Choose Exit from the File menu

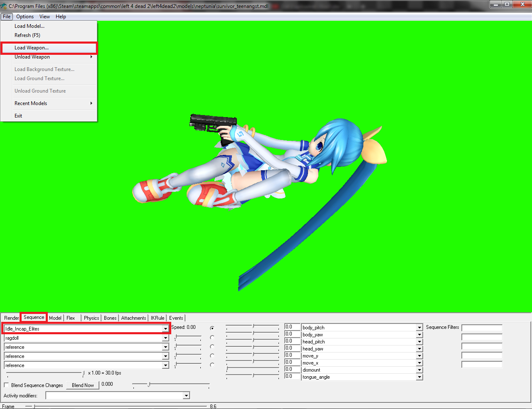click(x=49, y=116)
